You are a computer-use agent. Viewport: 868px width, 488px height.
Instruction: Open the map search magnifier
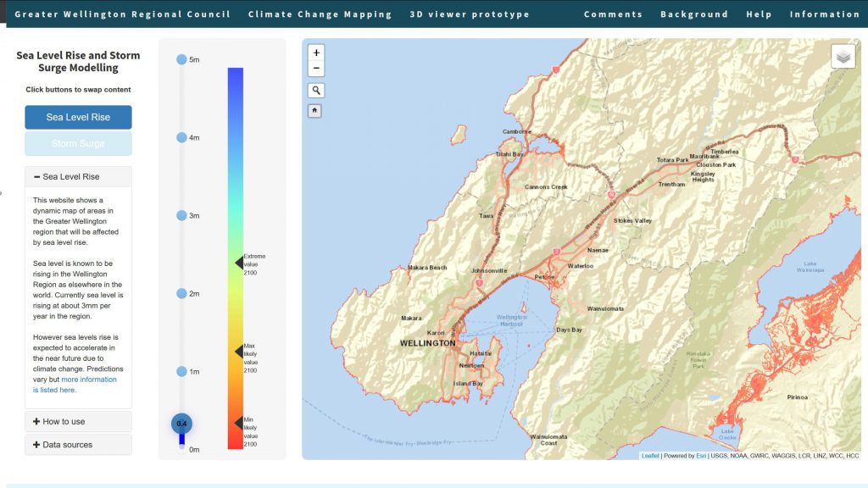(x=316, y=91)
